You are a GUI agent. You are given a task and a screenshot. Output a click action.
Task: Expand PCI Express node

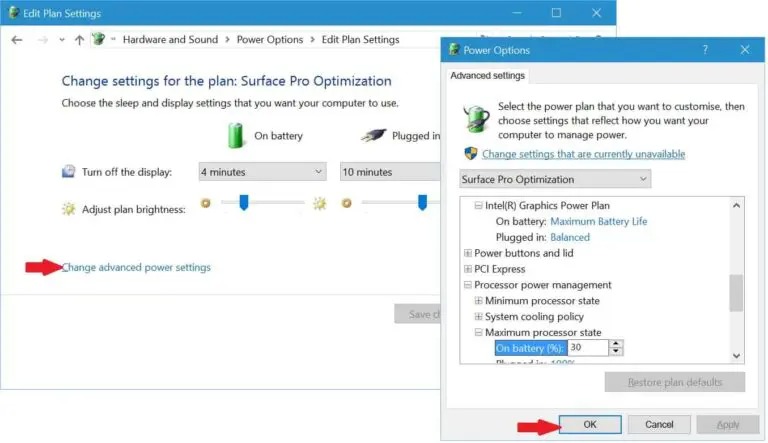468,269
